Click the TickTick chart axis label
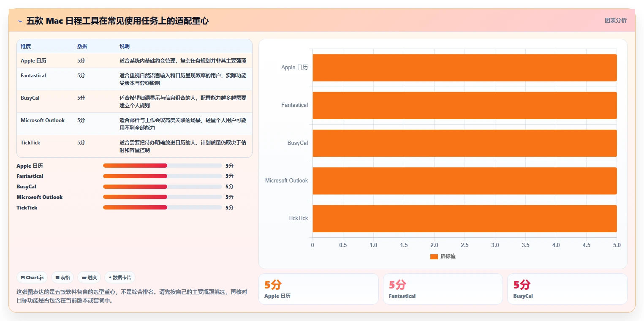644x321 pixels. [298, 218]
